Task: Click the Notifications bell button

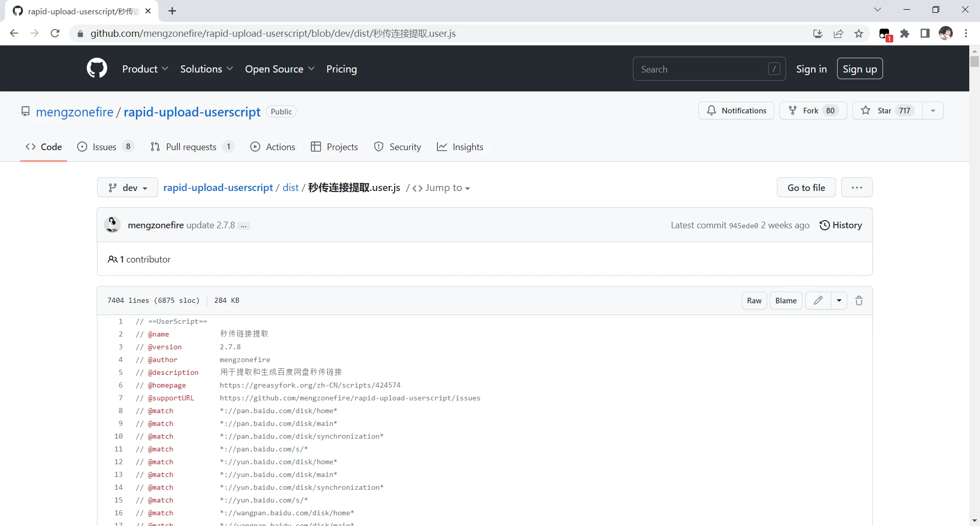Action: [736, 110]
